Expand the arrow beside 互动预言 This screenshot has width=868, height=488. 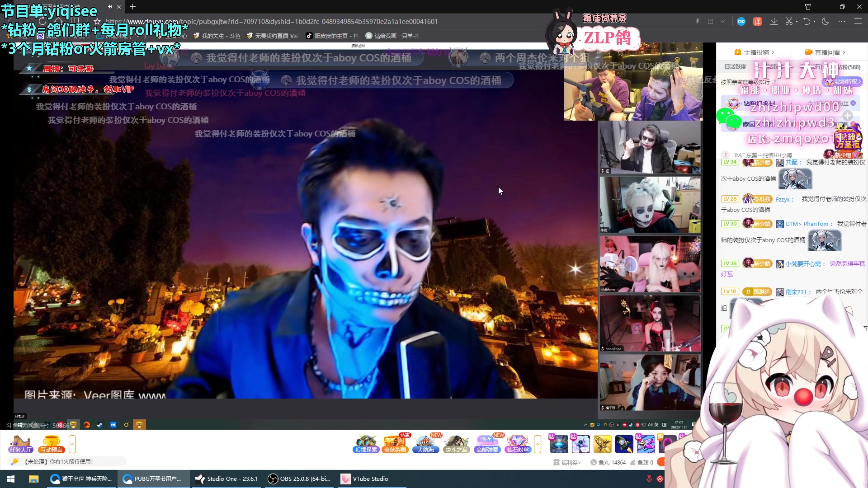click(x=72, y=444)
